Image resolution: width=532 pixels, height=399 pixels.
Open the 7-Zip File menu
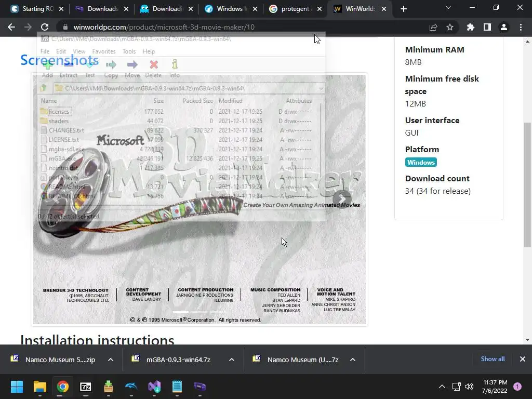pos(45,51)
